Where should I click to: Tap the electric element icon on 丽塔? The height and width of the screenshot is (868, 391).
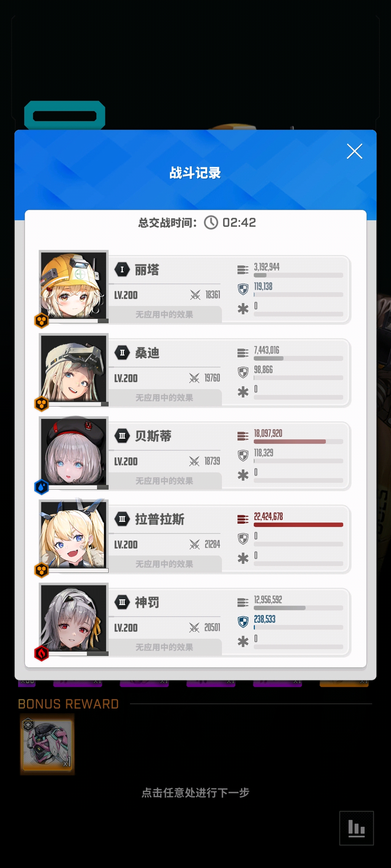point(41,321)
